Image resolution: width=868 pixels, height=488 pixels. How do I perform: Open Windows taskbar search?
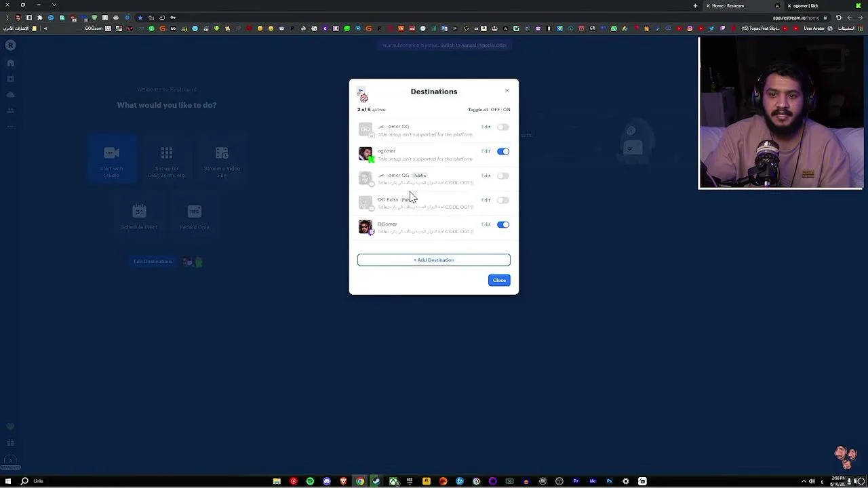pyautogui.click(x=24, y=481)
